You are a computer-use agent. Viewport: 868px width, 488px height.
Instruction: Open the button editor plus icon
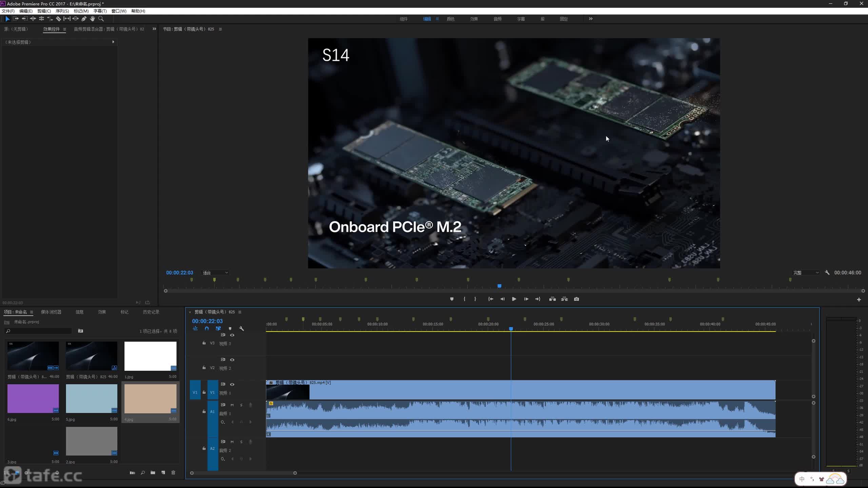(859, 300)
